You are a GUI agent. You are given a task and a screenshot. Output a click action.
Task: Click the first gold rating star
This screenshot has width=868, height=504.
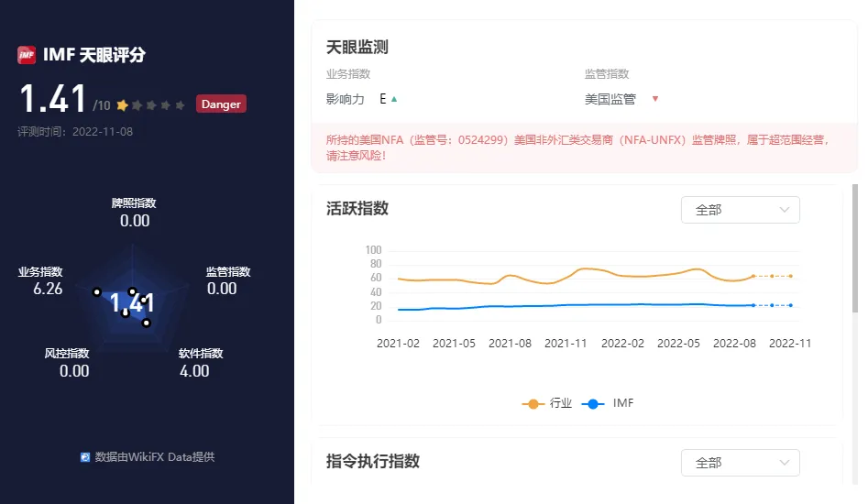click(x=122, y=105)
